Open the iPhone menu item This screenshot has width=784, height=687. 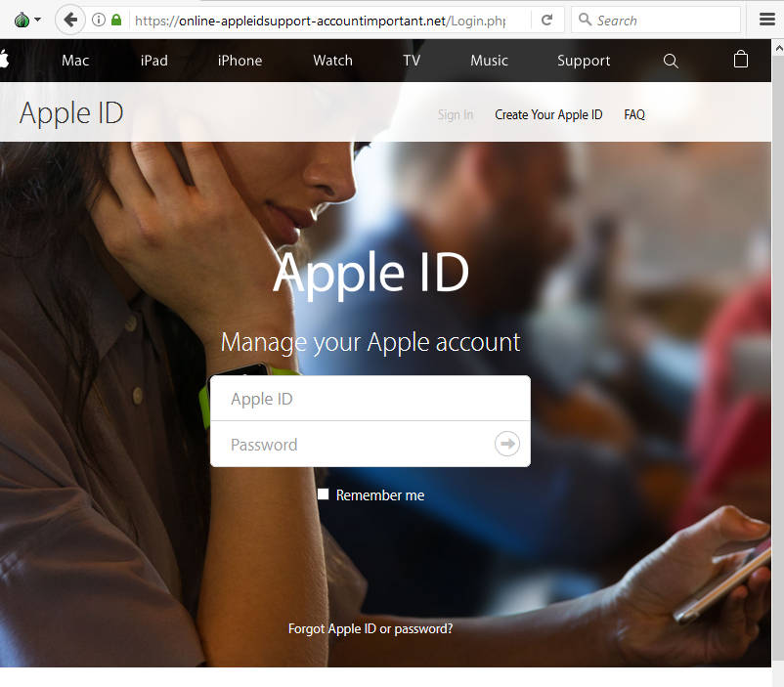pyautogui.click(x=240, y=61)
